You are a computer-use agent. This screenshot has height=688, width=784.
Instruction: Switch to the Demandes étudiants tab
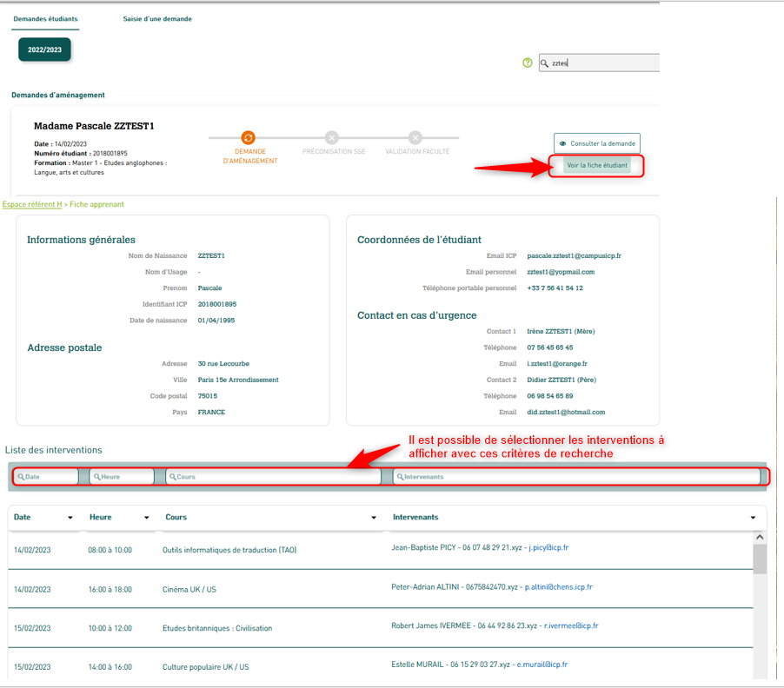pos(45,19)
